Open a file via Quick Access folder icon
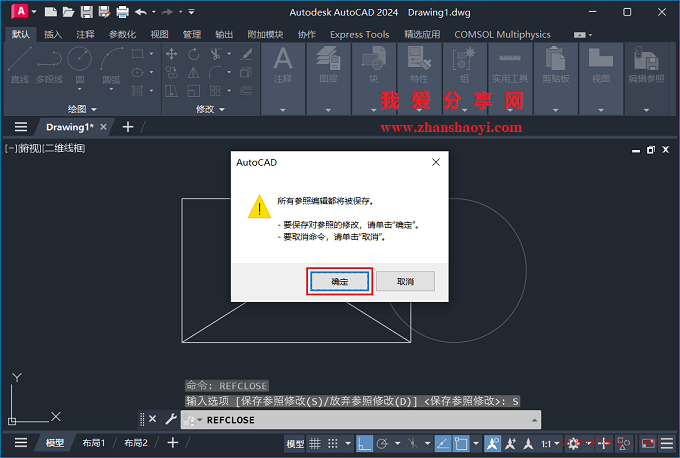This screenshot has height=458, width=680. click(69, 12)
